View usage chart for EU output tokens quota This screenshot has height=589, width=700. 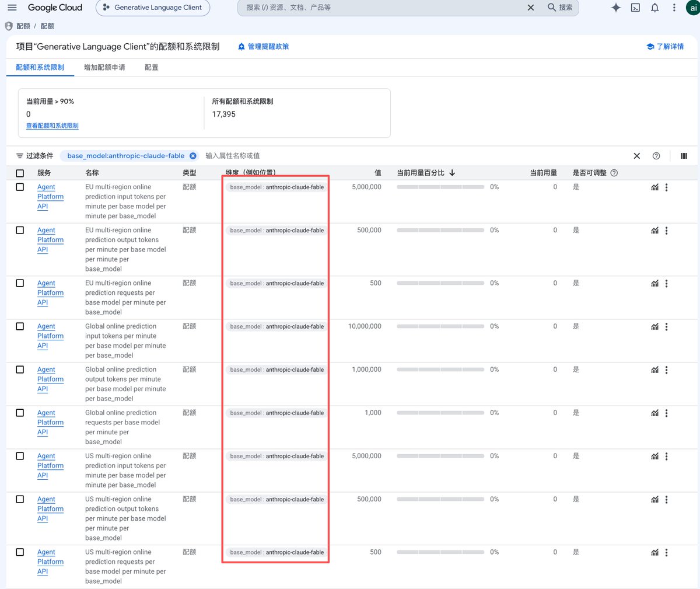(x=655, y=231)
